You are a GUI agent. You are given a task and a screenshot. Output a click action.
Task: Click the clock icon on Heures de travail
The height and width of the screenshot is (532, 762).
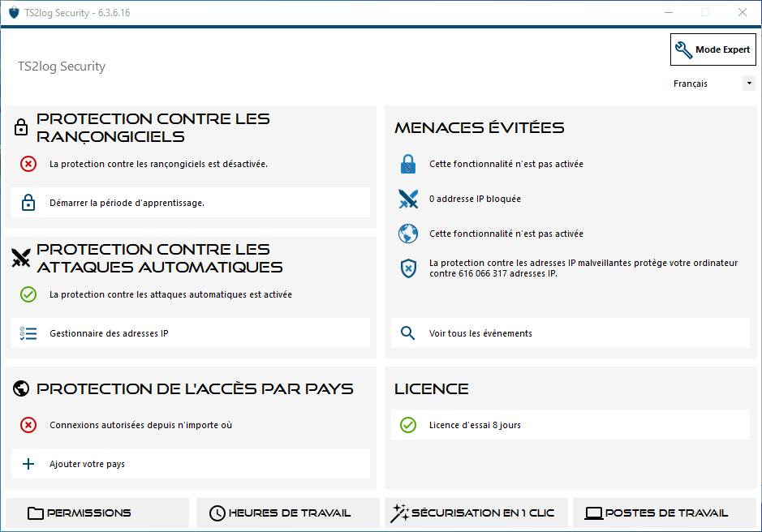tap(217, 513)
